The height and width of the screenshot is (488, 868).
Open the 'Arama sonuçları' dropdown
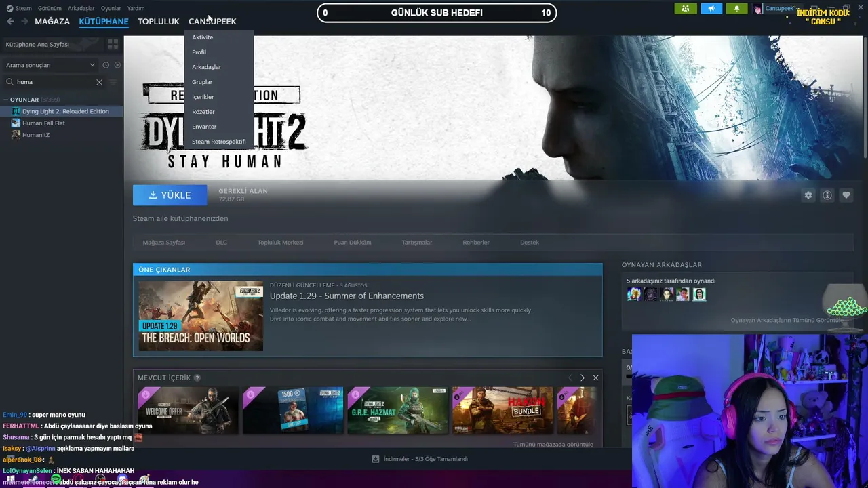(51, 65)
